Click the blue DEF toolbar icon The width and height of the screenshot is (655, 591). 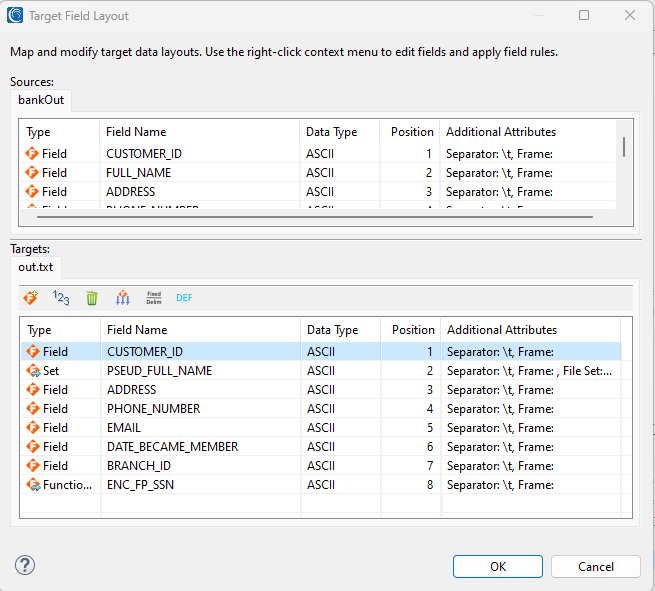point(184,298)
